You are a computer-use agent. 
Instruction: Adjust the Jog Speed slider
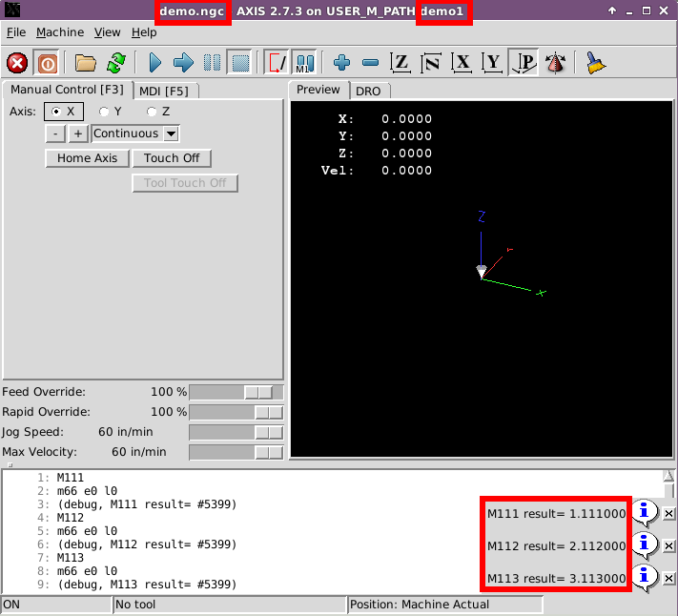[236, 432]
